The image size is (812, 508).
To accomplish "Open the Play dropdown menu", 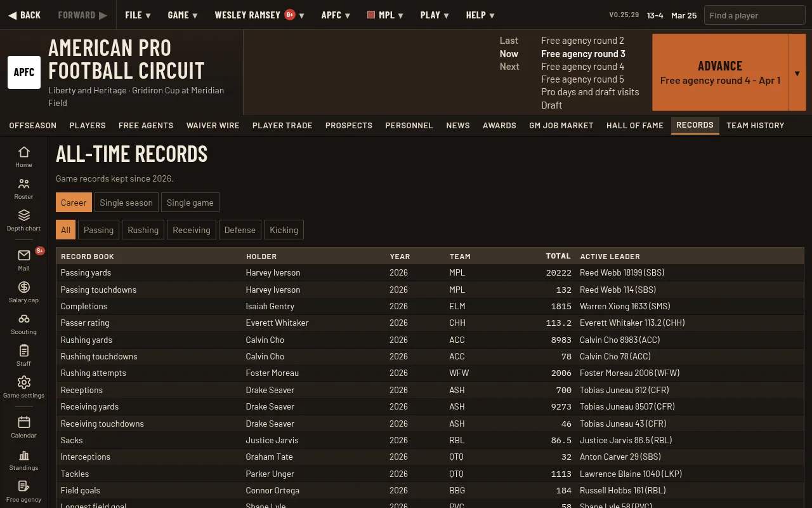I will coord(435,15).
